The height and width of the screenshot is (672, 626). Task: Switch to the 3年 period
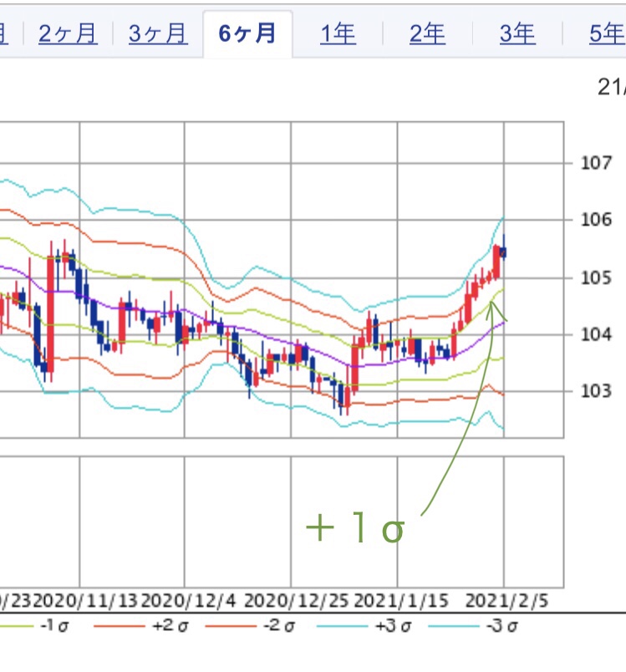(517, 33)
